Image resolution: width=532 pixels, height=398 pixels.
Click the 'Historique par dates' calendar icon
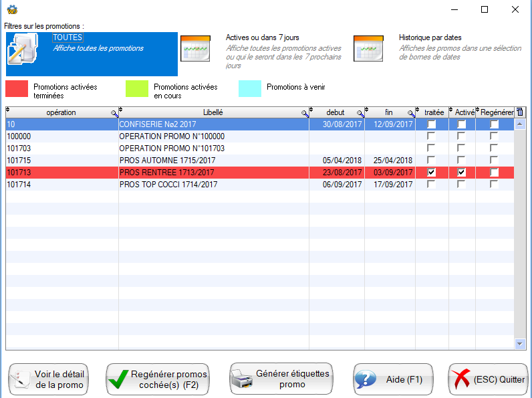pos(368,48)
